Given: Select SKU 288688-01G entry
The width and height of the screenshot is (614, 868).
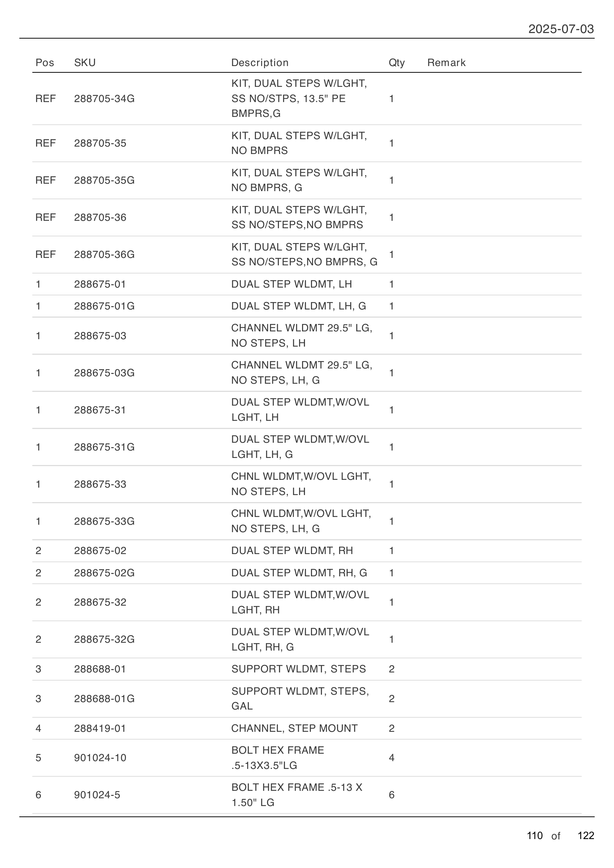Looking at the screenshot, I should coord(104,698).
